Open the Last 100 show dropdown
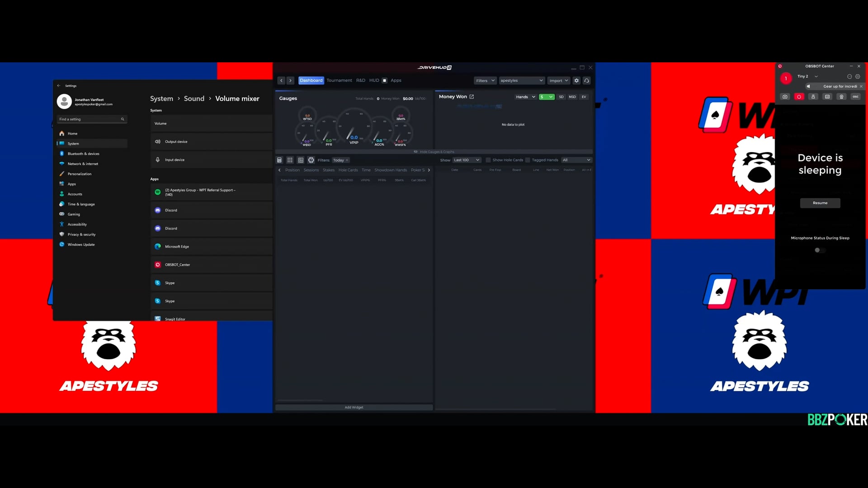Screen dimensions: 868x488 pos(467,160)
